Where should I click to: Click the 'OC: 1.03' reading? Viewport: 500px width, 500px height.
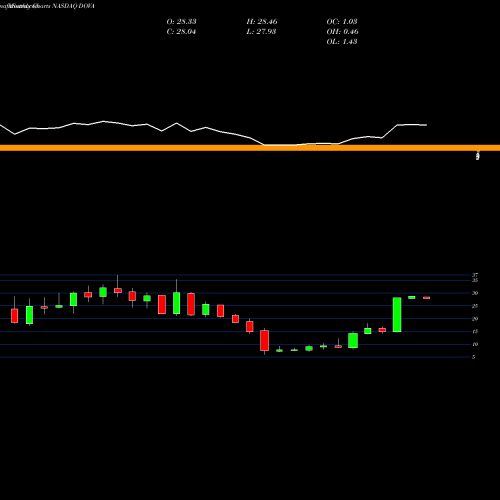342,22
